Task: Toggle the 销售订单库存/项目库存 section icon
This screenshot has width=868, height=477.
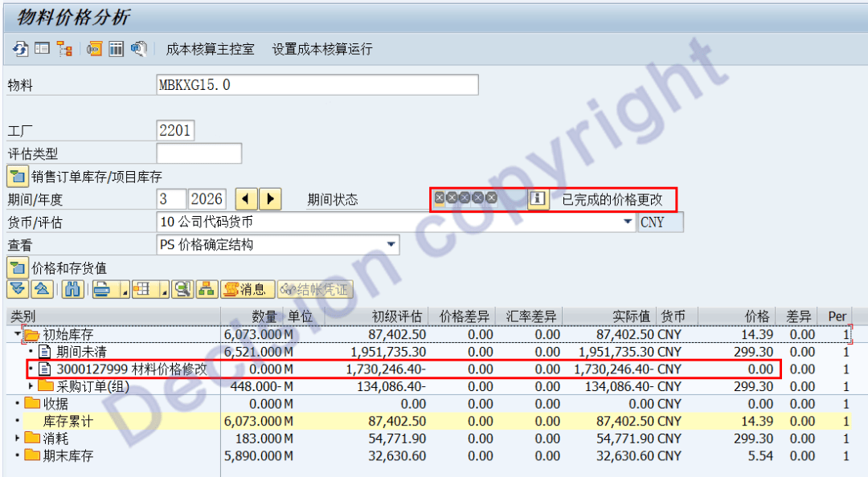Action: [x=17, y=177]
